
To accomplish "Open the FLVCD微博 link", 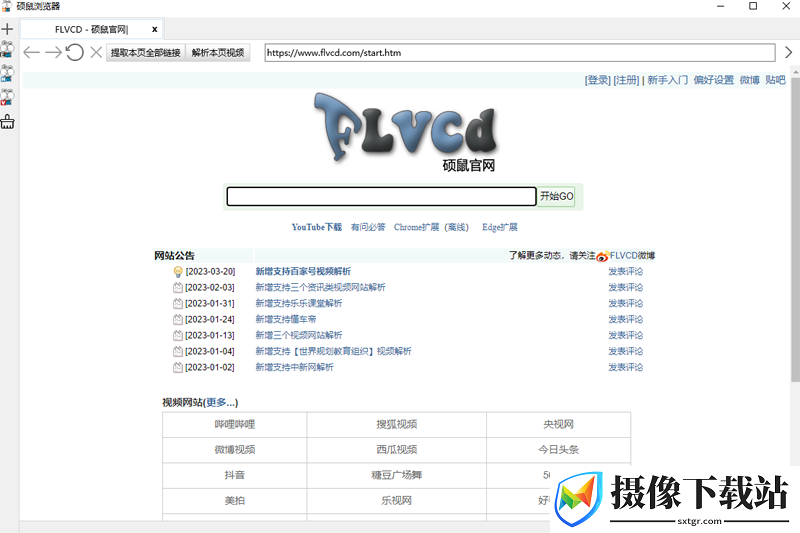I will [632, 256].
